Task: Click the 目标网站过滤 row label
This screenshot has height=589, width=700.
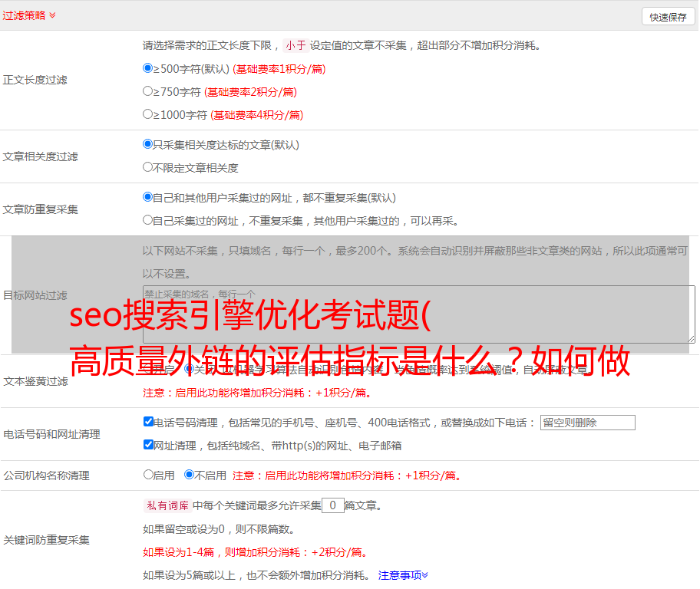Action: 35,295
